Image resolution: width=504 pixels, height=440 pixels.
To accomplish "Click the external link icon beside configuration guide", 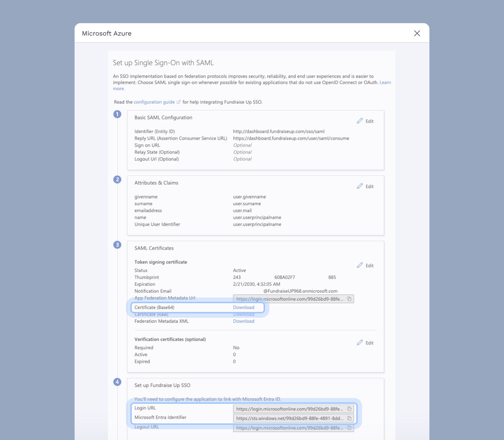I will click(178, 102).
